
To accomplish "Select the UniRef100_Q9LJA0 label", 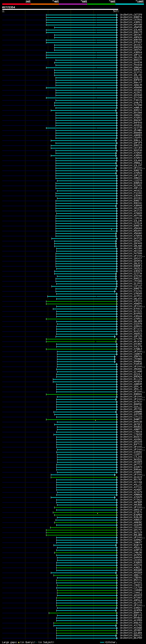I will (131, 75).
